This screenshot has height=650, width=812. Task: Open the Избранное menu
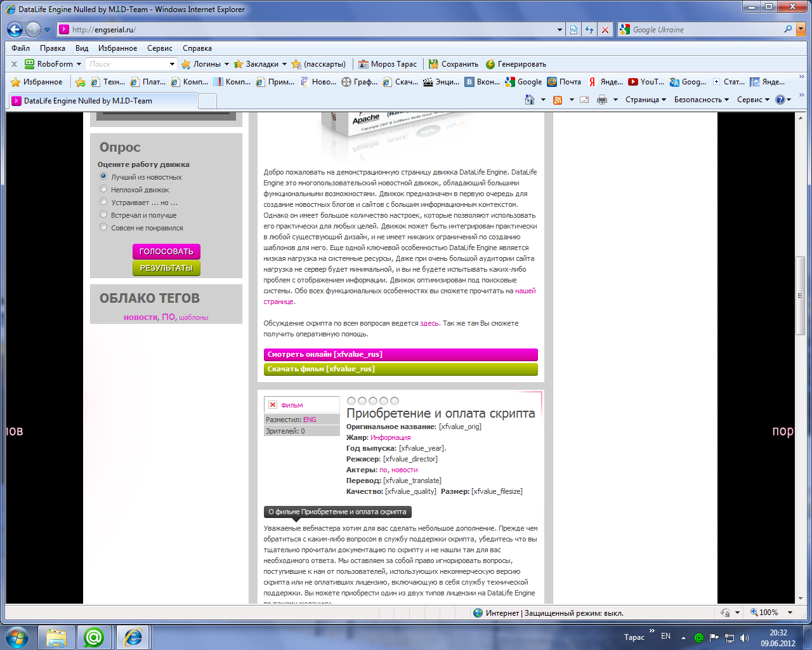coord(117,48)
